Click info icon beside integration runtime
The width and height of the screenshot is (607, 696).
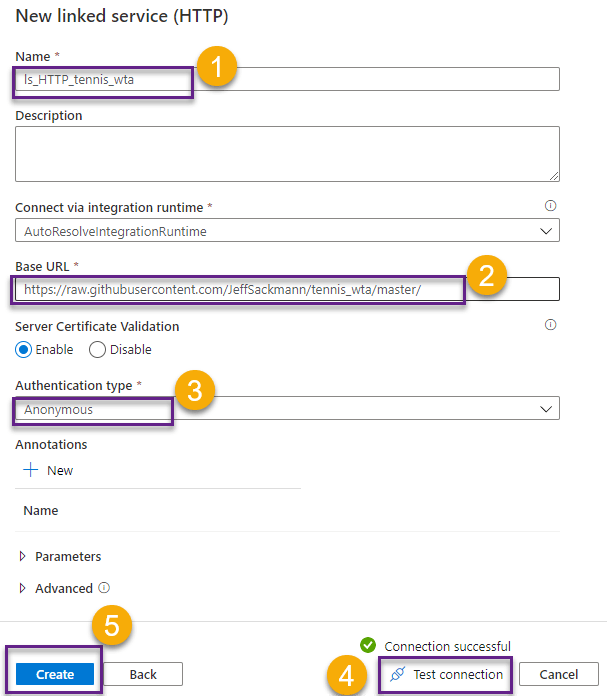(x=550, y=206)
